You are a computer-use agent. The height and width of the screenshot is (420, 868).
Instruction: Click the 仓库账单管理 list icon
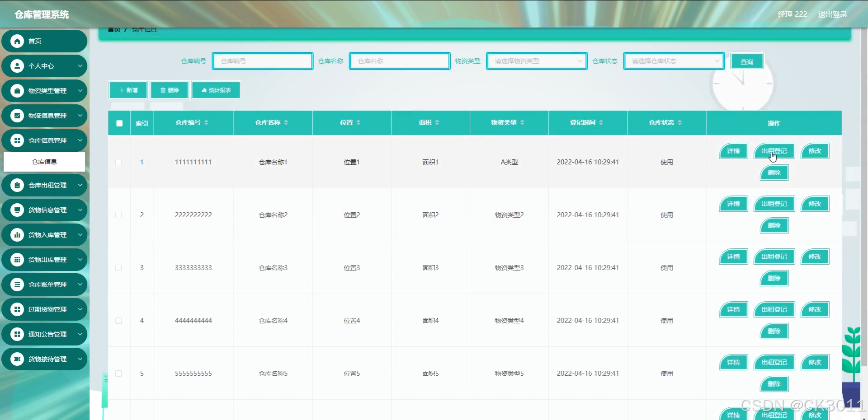tap(17, 285)
